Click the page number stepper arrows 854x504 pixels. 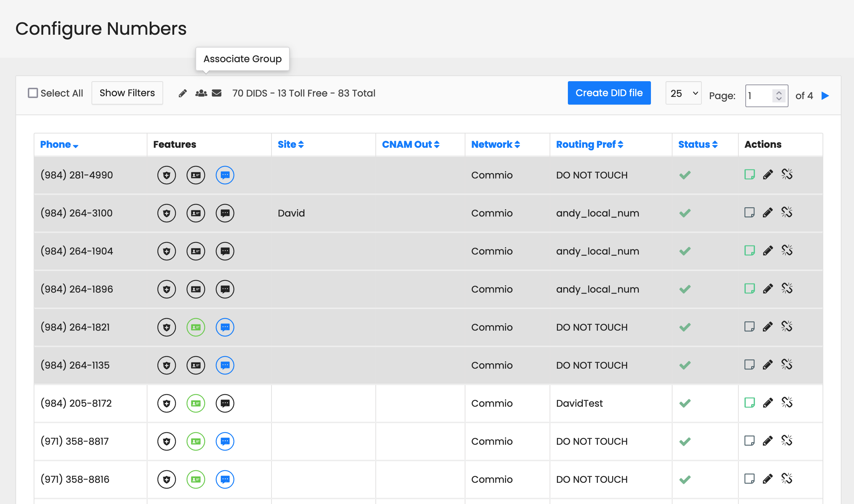779,96
